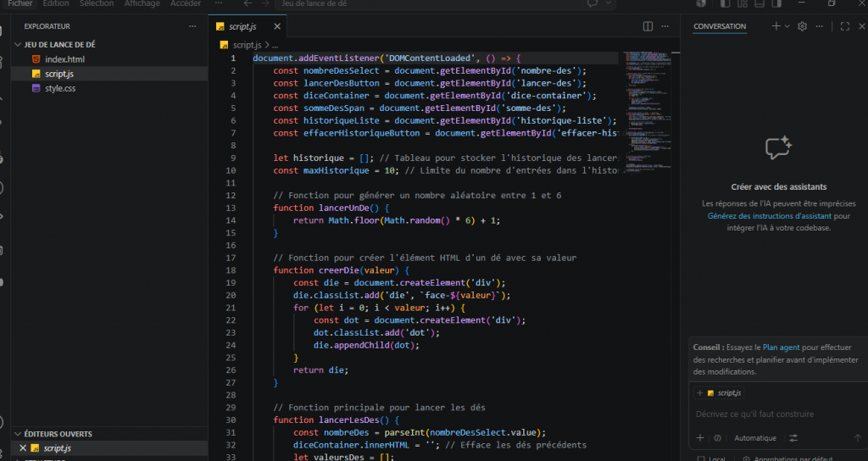Close the conversation panel

point(862,26)
